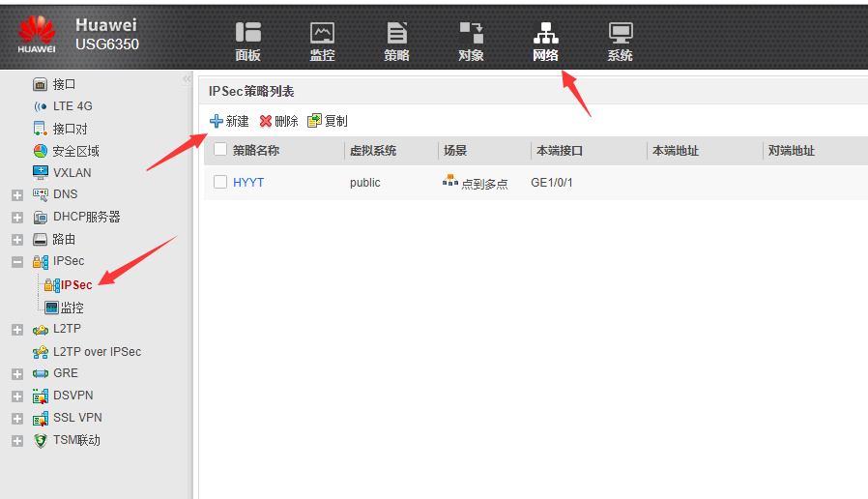This screenshot has height=499, width=868.
Task: Select 安全区域 in the sidebar
Action: point(74,151)
